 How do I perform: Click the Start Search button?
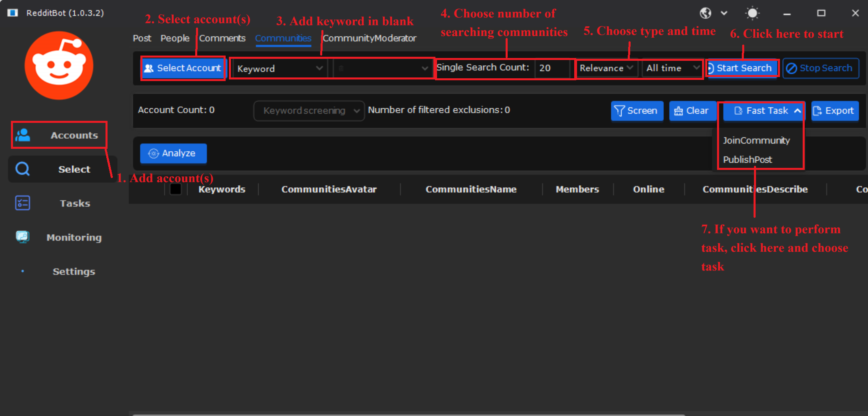(743, 68)
